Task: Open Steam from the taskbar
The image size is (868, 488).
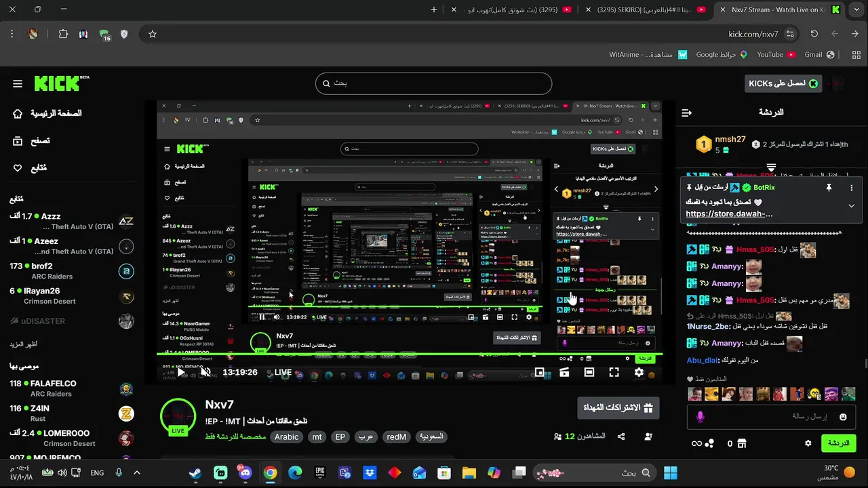Action: click(195, 473)
